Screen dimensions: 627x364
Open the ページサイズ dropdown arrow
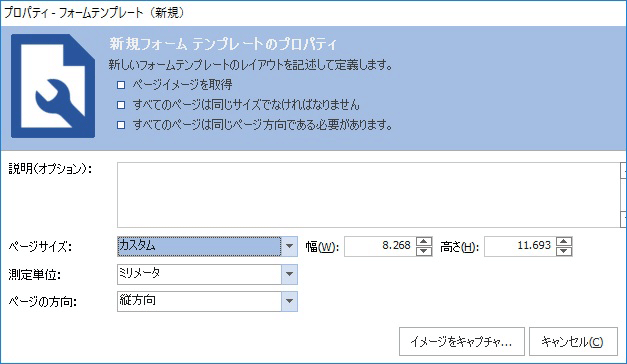click(x=290, y=246)
